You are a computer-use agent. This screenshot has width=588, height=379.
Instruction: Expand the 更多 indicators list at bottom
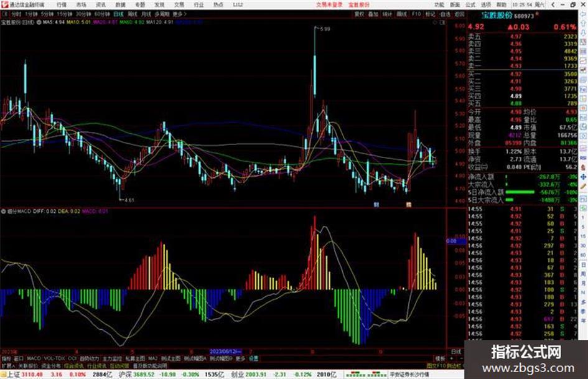240,358
